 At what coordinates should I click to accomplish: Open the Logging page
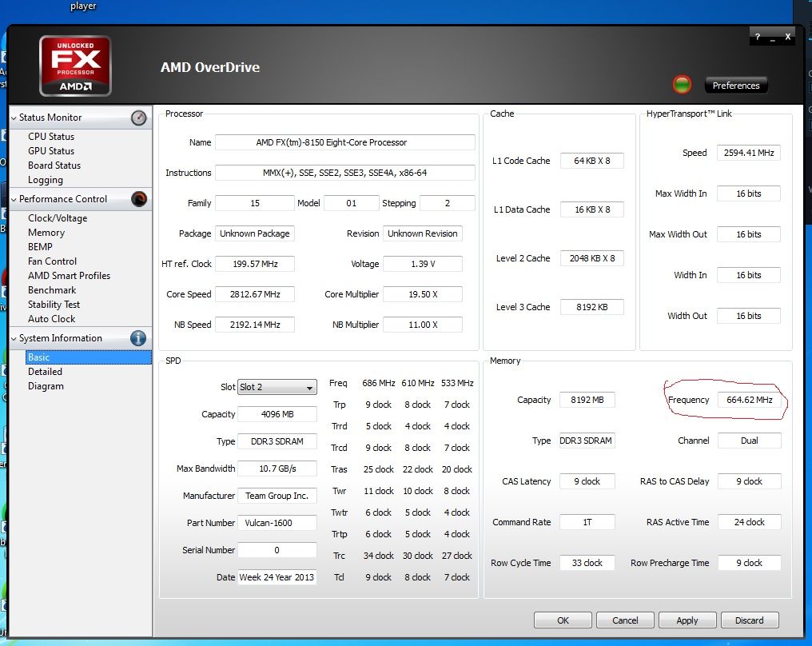46,180
